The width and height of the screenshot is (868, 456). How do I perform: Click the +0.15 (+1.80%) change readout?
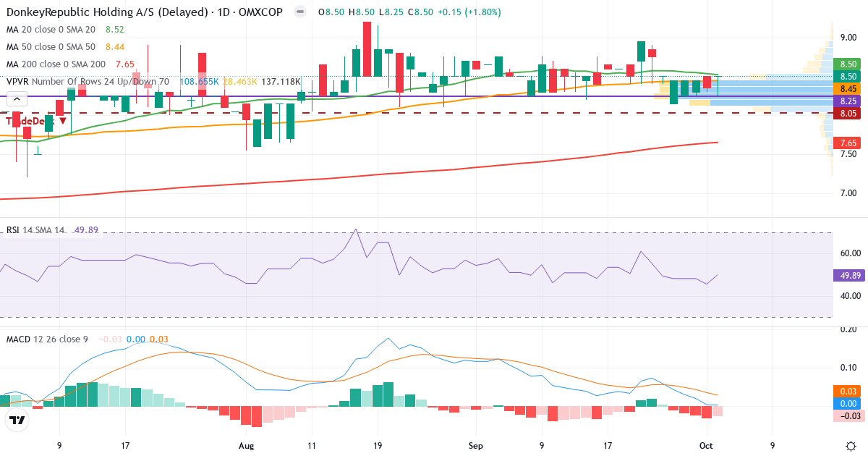469,12
